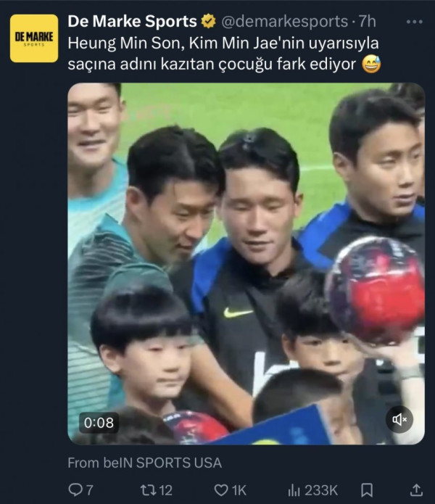View post analytics bar chart icon
Image resolution: width=435 pixels, height=504 pixels.
294,490
